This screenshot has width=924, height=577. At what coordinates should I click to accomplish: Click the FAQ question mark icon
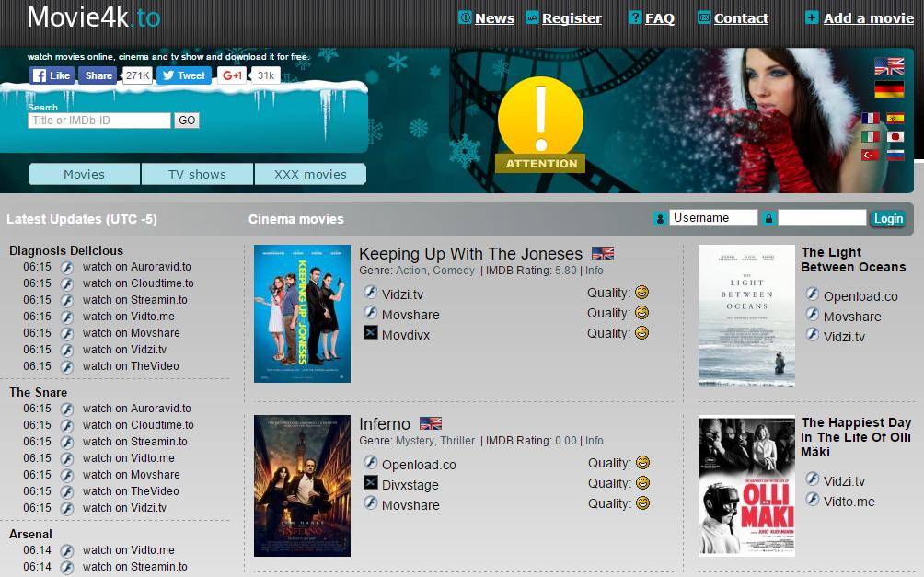click(635, 17)
